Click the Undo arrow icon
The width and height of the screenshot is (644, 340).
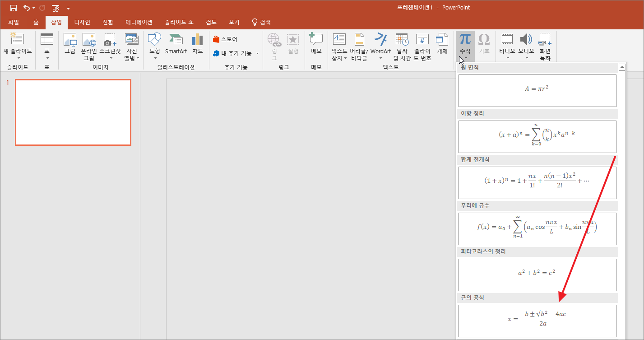(x=27, y=8)
